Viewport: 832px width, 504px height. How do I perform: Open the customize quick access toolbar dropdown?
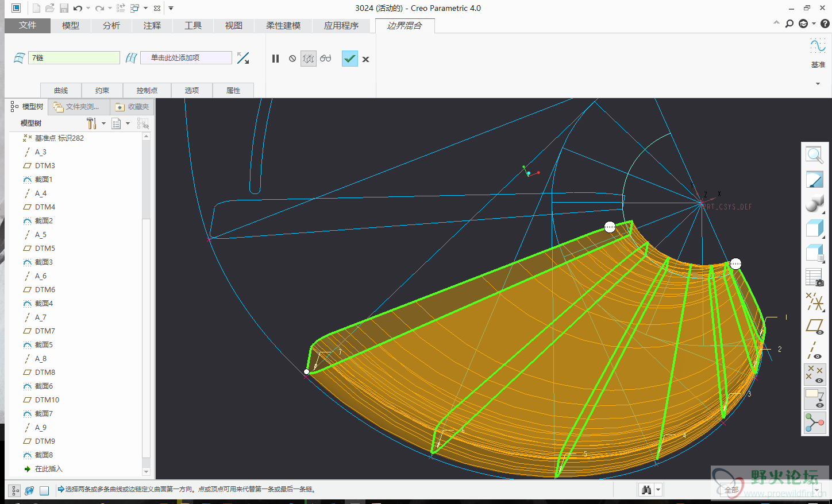click(x=171, y=8)
